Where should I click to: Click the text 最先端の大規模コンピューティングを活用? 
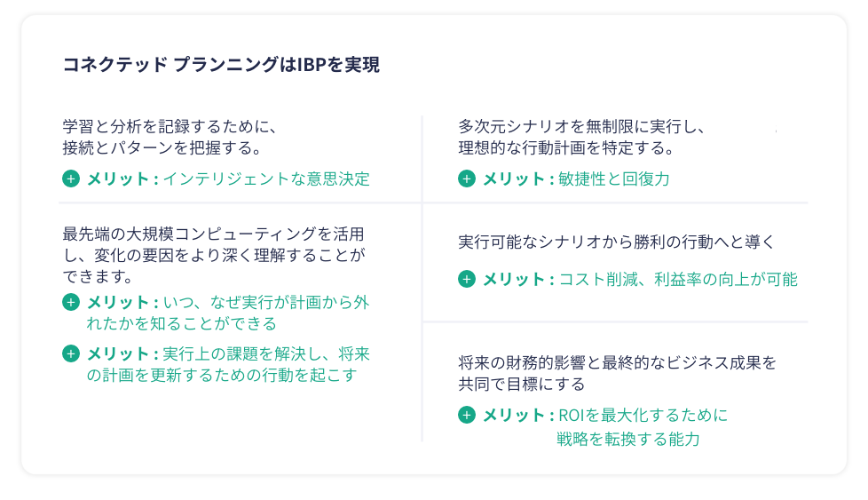[x=213, y=234]
